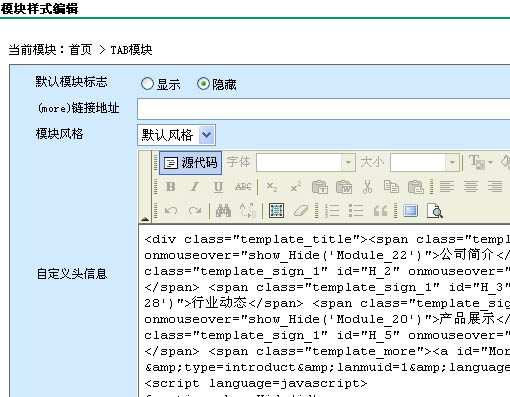Apply underline formatting
The width and height of the screenshot is (510, 397).
click(218, 187)
